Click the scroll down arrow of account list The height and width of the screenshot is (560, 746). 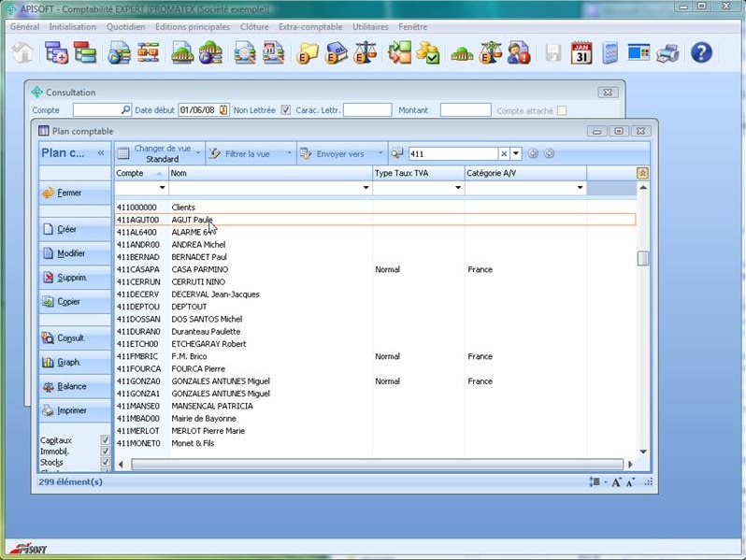tap(643, 452)
